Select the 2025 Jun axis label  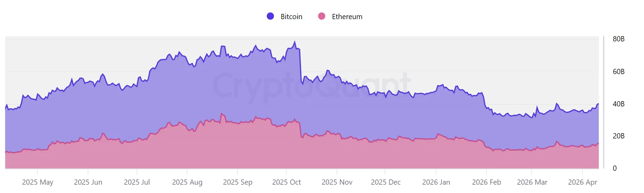coord(88,182)
